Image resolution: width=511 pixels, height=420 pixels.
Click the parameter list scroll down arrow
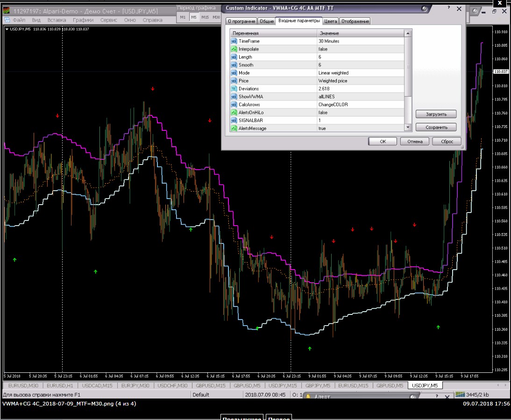click(408, 127)
